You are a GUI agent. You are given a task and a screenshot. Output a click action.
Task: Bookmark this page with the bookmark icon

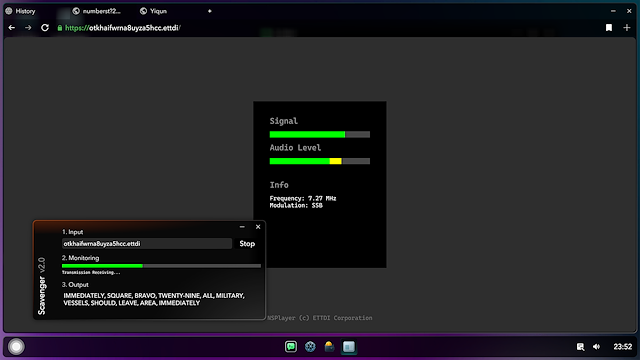coord(609,28)
